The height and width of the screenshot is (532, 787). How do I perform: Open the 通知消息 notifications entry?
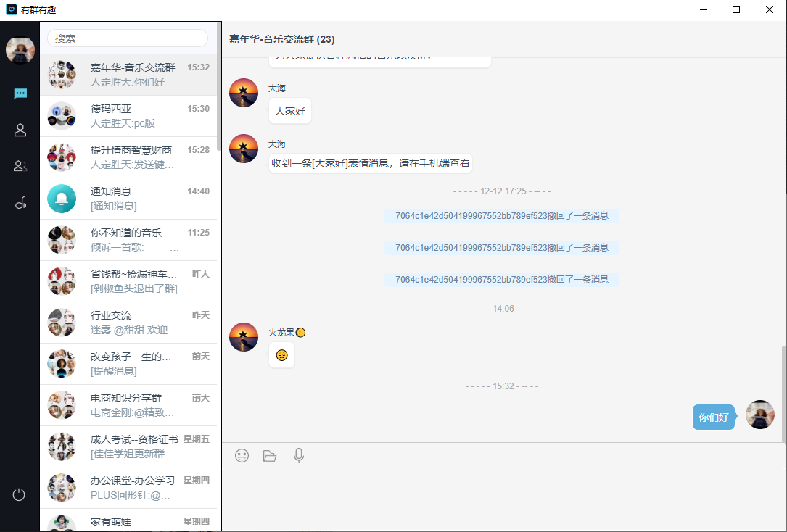coord(128,199)
